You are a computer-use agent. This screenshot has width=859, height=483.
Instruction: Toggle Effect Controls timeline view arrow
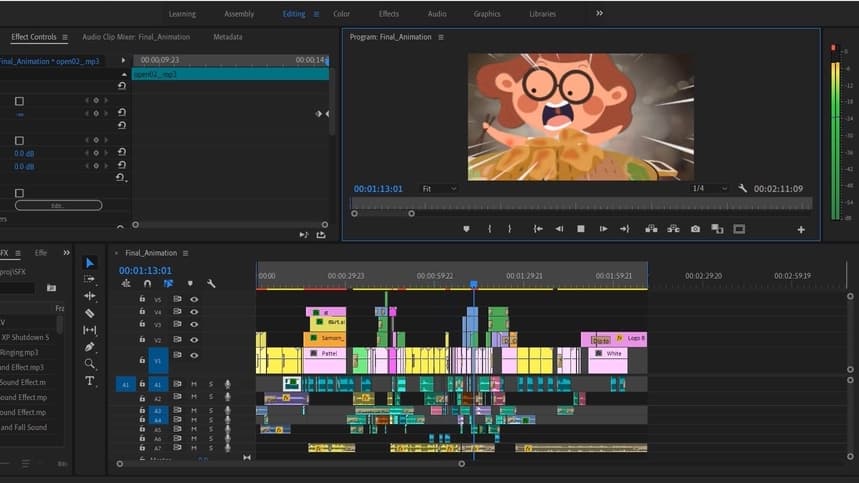click(x=123, y=60)
